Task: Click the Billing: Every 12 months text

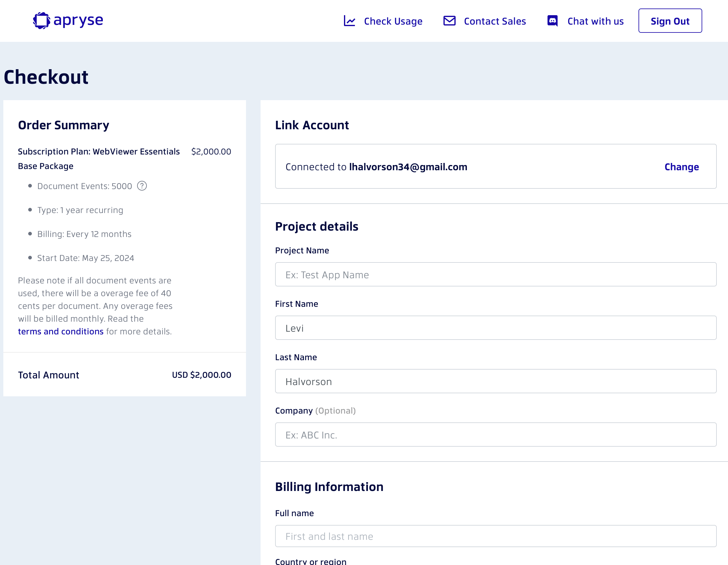Action: 84,234
